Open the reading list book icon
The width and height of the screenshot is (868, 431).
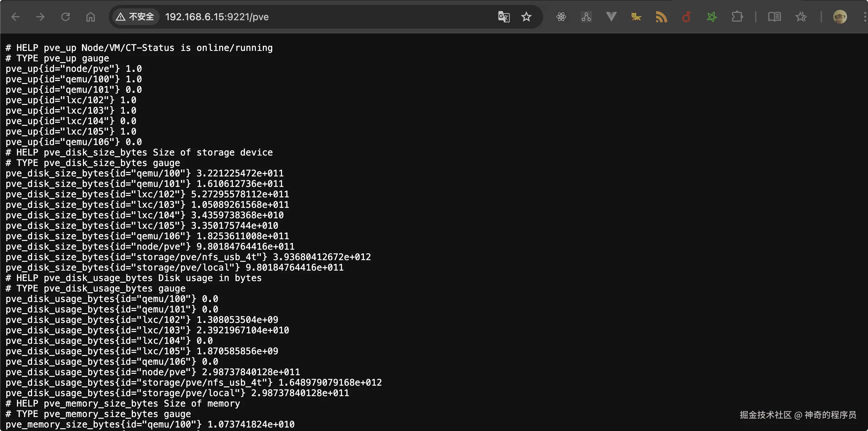(775, 17)
